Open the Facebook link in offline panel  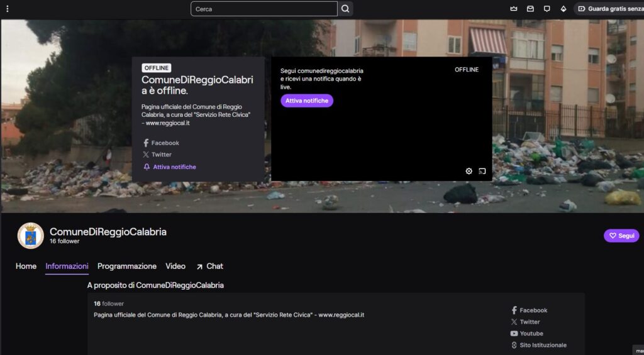(161, 143)
